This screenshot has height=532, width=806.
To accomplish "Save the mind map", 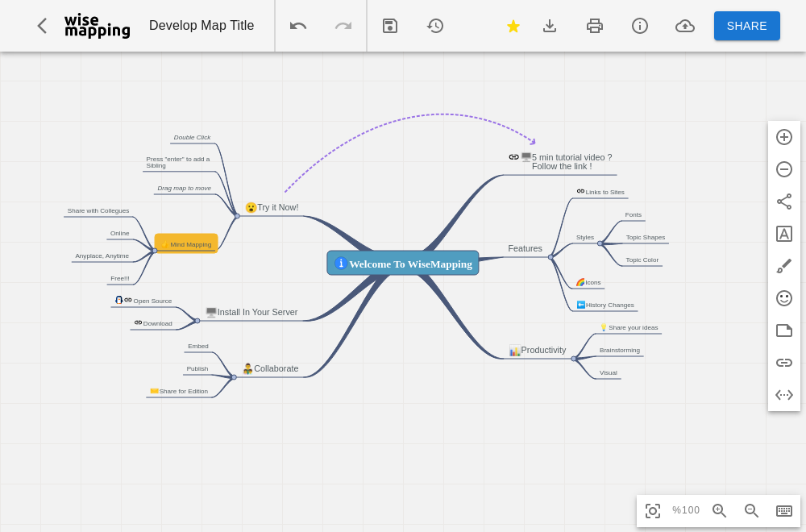I will tap(390, 26).
